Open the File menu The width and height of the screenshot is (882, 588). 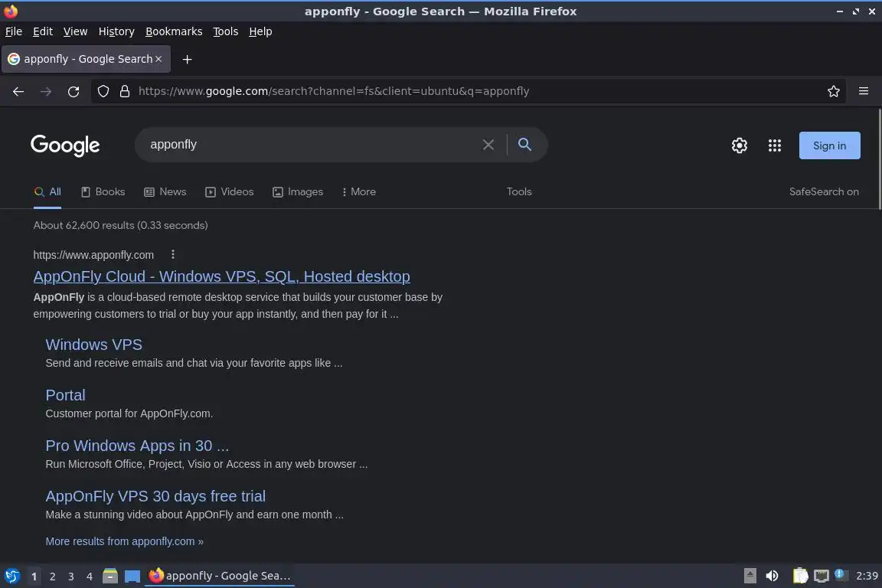(14, 31)
